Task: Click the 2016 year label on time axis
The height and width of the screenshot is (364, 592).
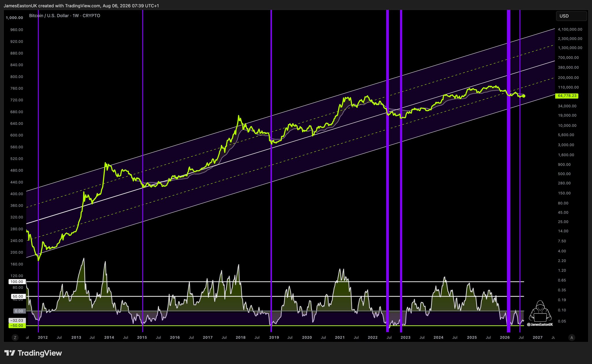Action: tap(175, 337)
